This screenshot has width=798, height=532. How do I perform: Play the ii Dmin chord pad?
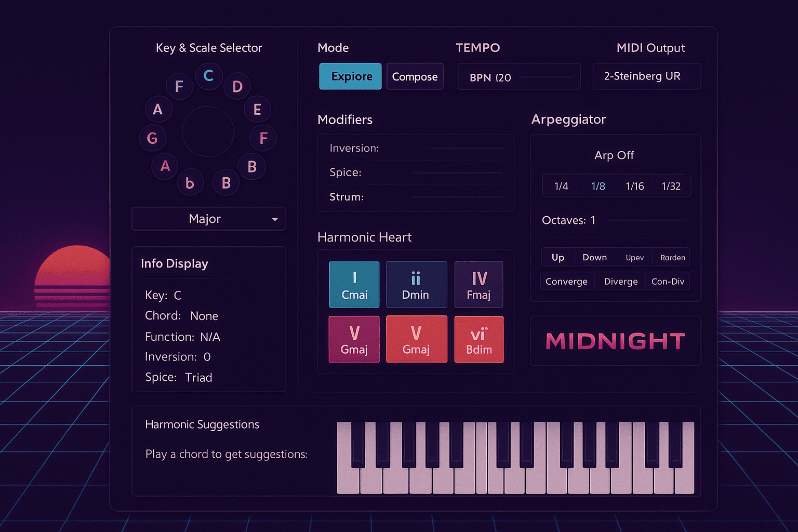click(x=416, y=285)
